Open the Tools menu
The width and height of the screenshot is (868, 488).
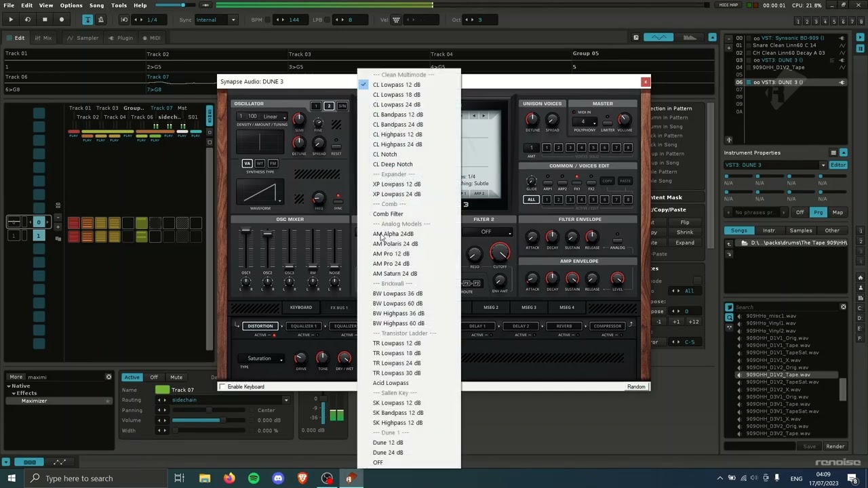(x=119, y=5)
